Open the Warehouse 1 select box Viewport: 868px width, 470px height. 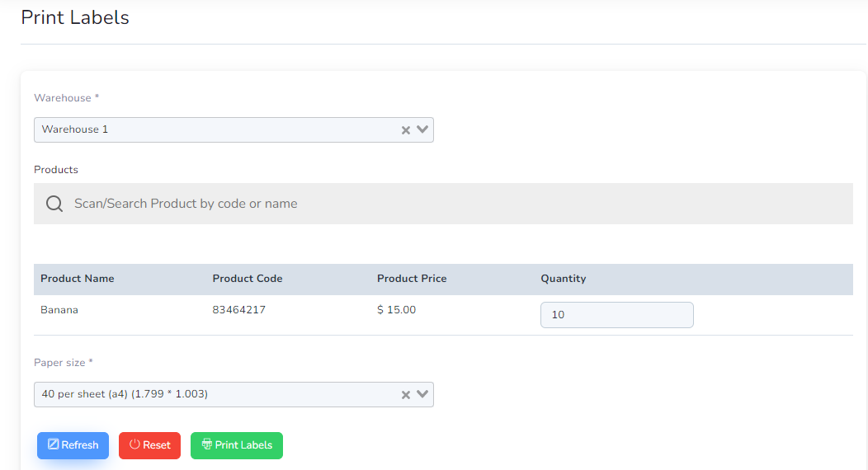(234, 130)
